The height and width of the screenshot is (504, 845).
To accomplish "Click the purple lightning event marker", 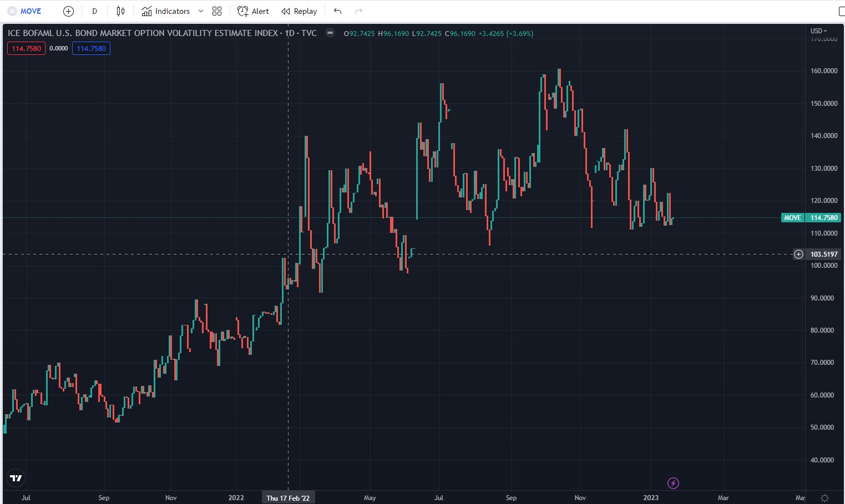I will 673,483.
